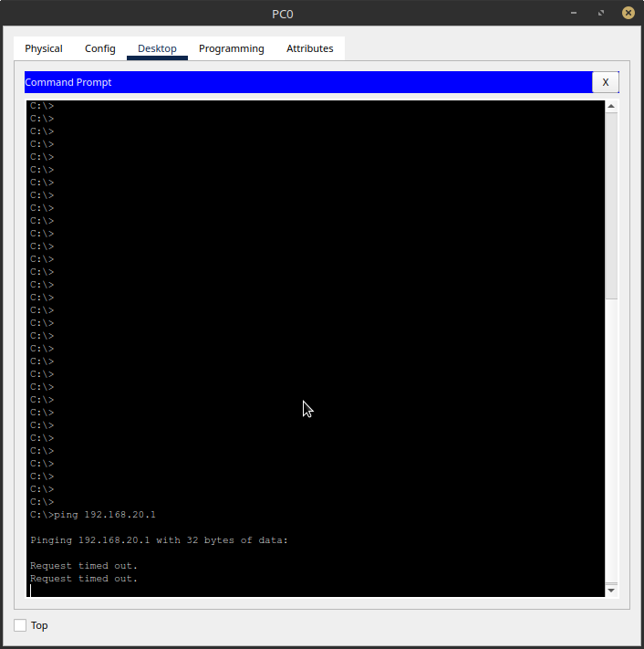The width and height of the screenshot is (644, 649).
Task: Click the PC0 window title text
Action: (283, 14)
